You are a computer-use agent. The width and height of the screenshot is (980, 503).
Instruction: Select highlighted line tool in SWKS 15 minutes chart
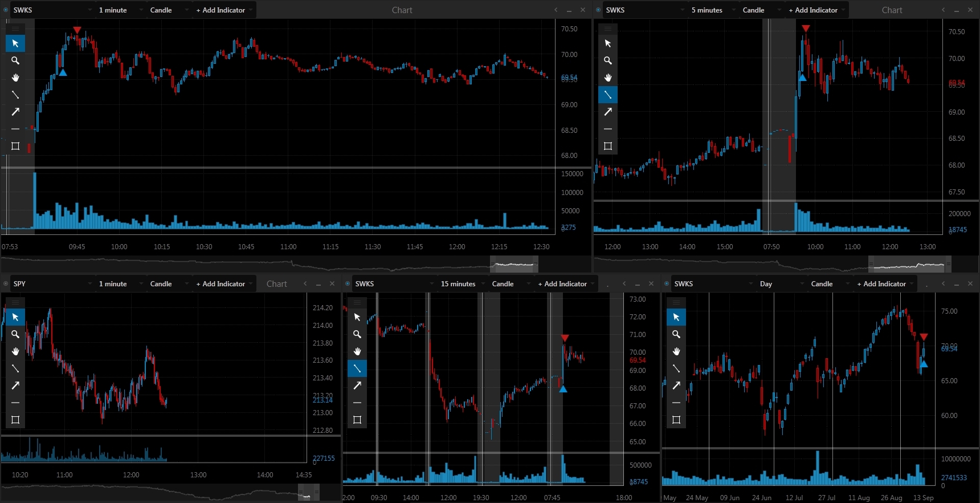pyautogui.click(x=357, y=368)
